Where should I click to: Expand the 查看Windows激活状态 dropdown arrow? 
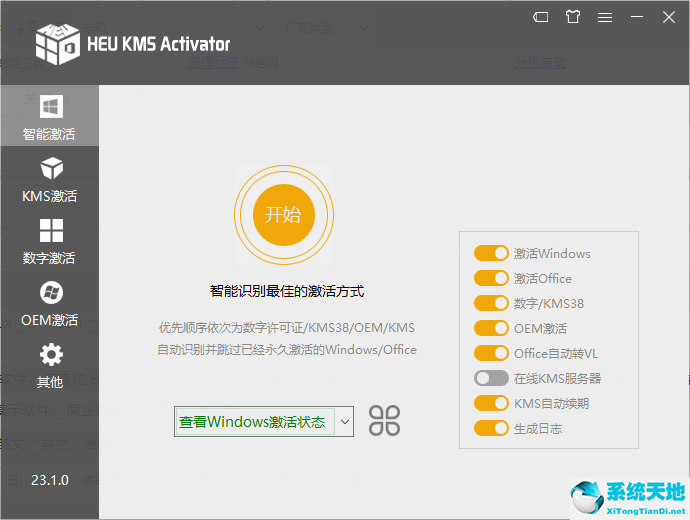[345, 422]
